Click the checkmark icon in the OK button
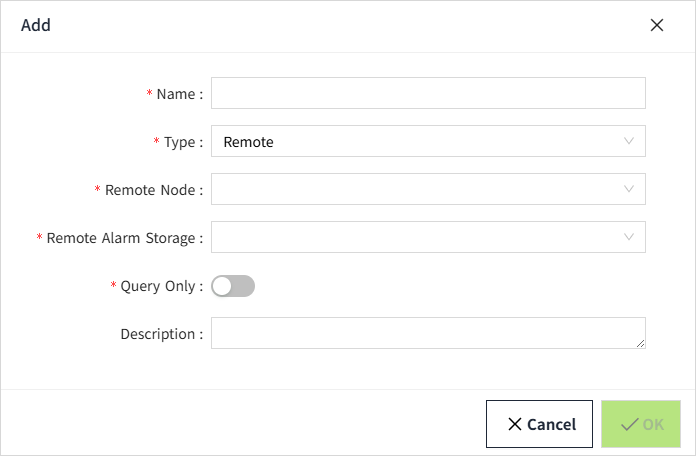Viewport: 696px width, 456px height. tap(629, 424)
